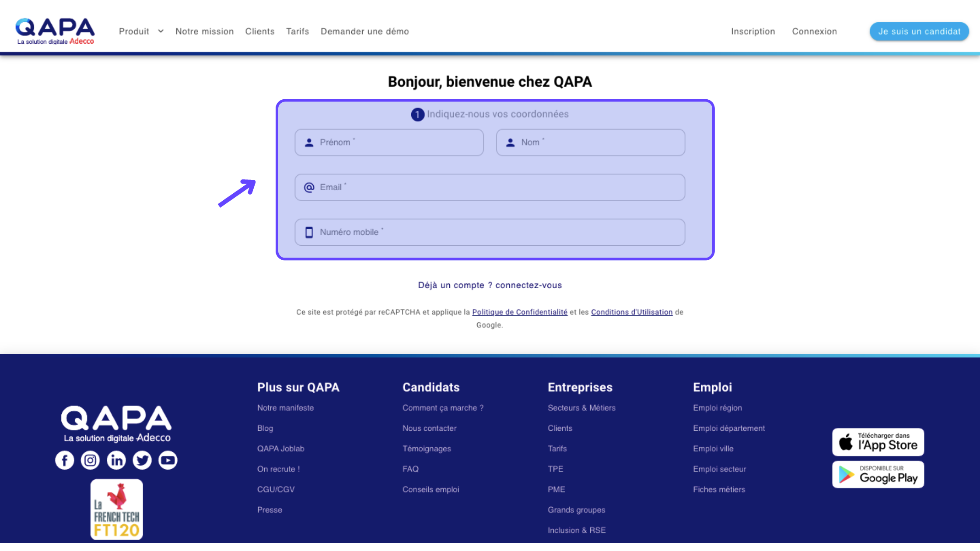Expand the Produit dropdown chevron
Viewport: 980px width, 551px height.
tap(161, 31)
